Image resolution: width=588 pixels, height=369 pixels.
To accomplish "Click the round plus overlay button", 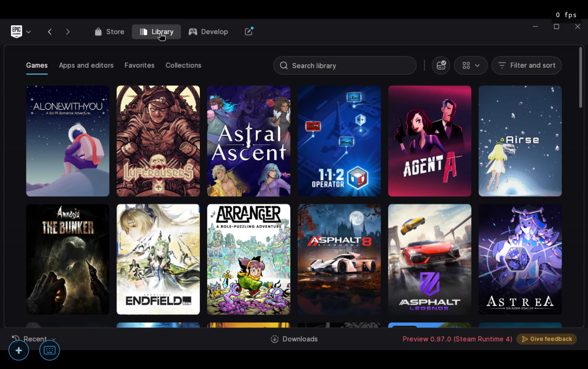I will coord(19,350).
